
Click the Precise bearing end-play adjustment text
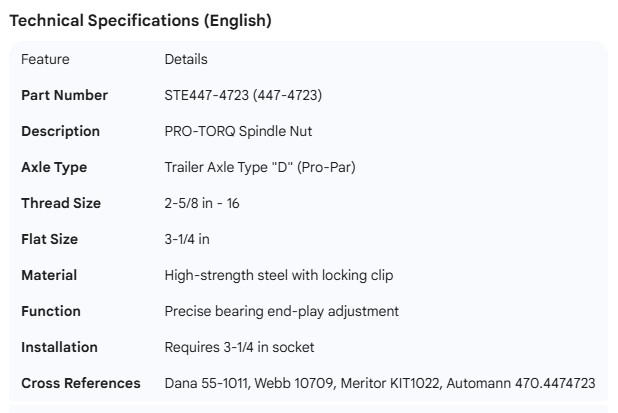point(281,311)
